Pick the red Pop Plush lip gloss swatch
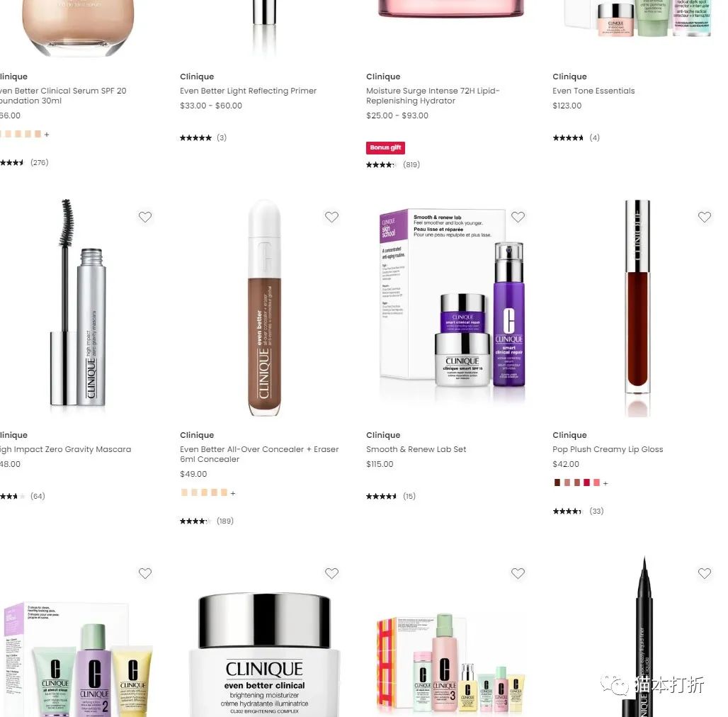 click(x=586, y=483)
